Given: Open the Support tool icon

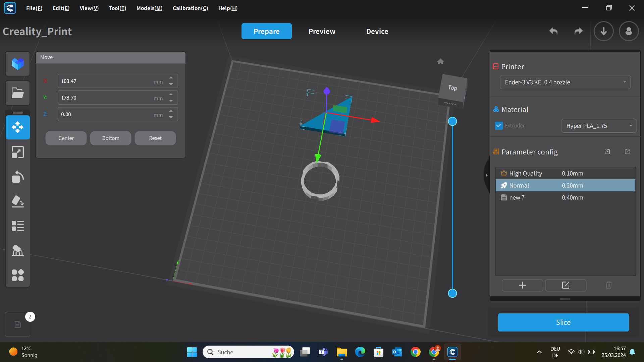Looking at the screenshot, I should 18,250.
